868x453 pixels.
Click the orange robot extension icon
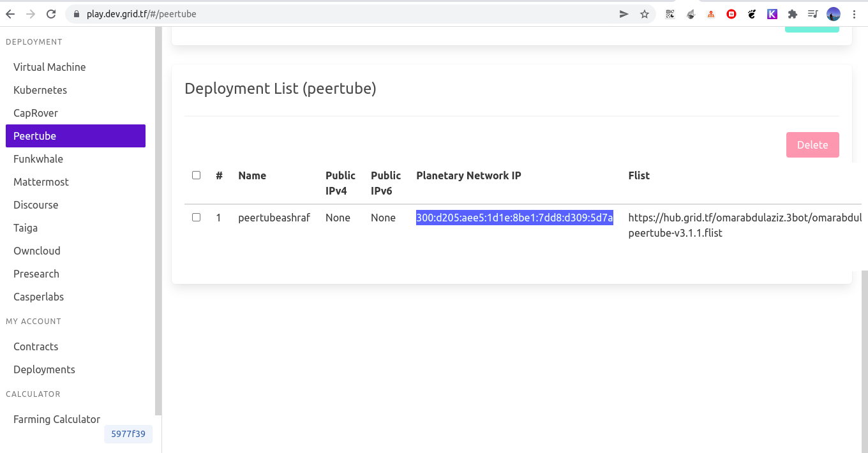click(x=710, y=13)
